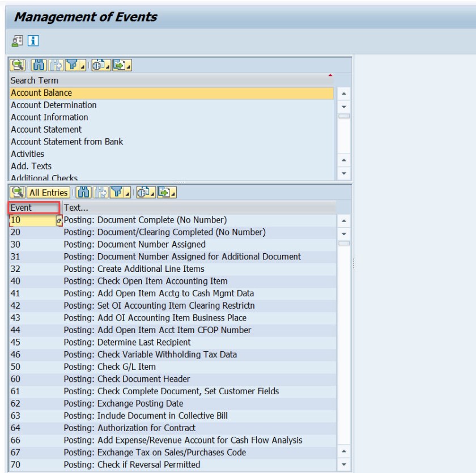The width and height of the screenshot is (476, 473).
Task: Click the user settings icon beside Information
Action: (x=18, y=41)
